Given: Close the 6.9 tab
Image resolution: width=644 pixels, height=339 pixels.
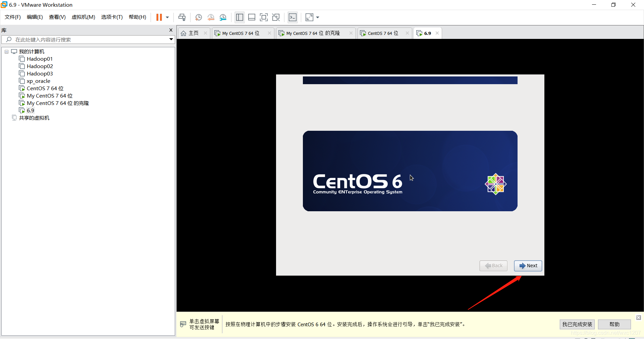Looking at the screenshot, I should [x=437, y=33].
